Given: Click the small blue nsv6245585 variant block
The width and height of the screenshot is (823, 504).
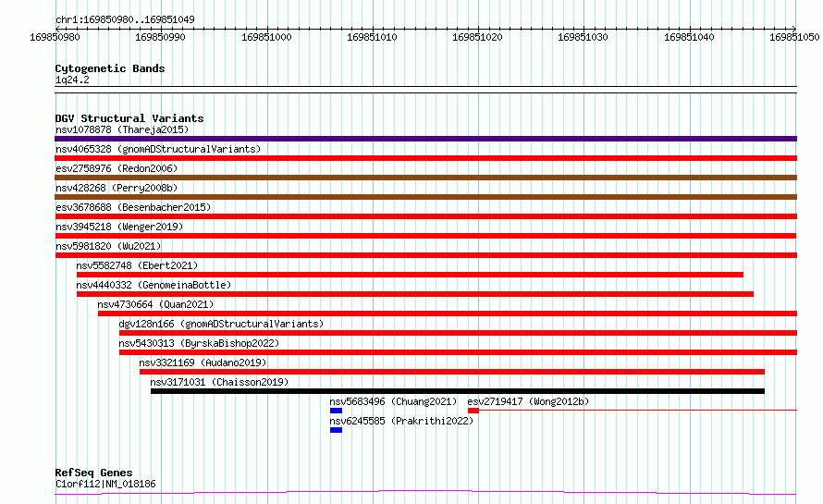Looking at the screenshot, I should (336, 430).
